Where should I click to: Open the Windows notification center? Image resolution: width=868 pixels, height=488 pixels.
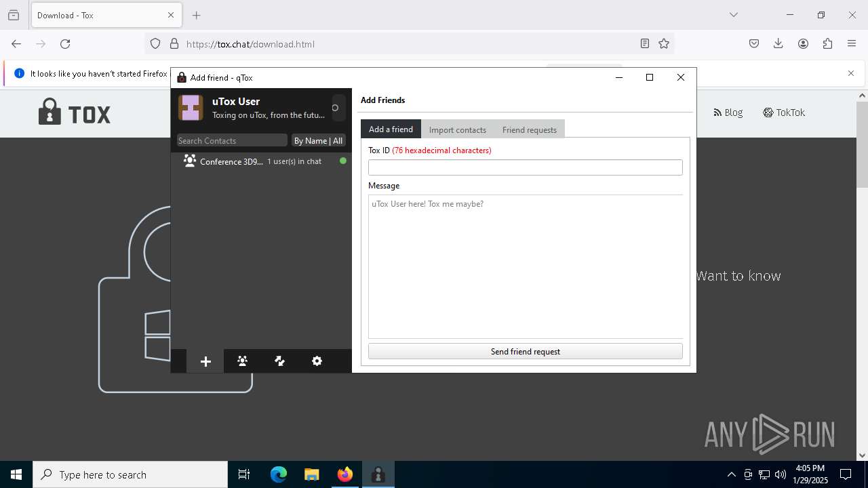[x=846, y=474]
